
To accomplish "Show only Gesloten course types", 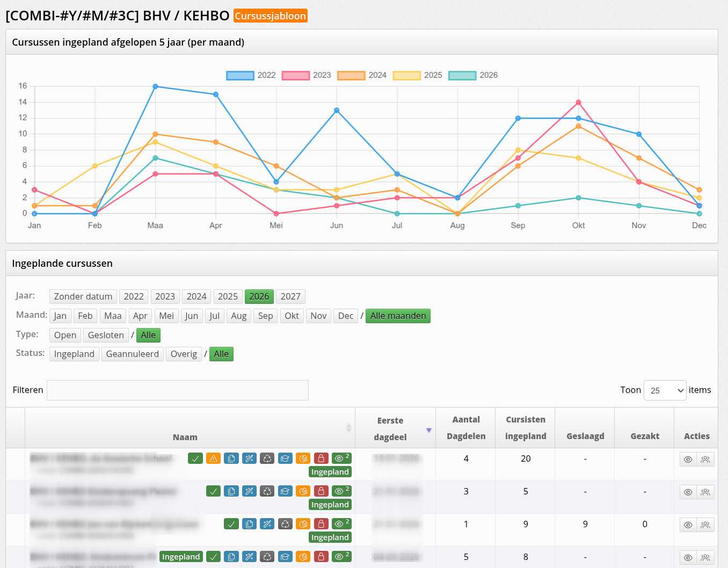I will 106,335.
